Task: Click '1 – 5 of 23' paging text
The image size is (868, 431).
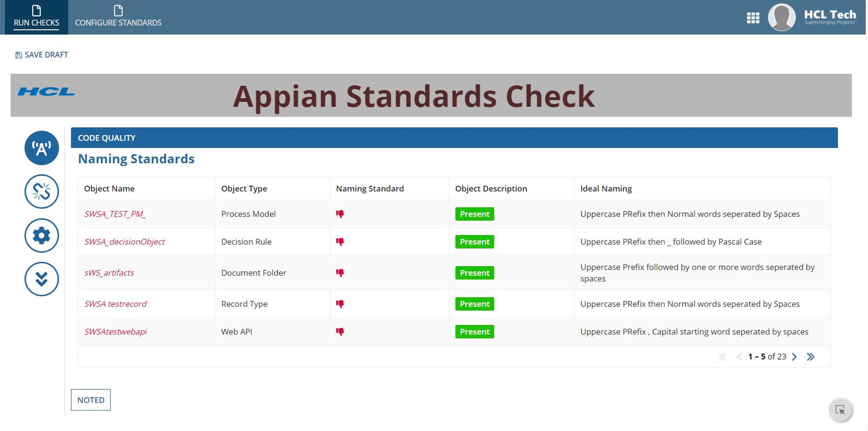Action: tap(767, 357)
